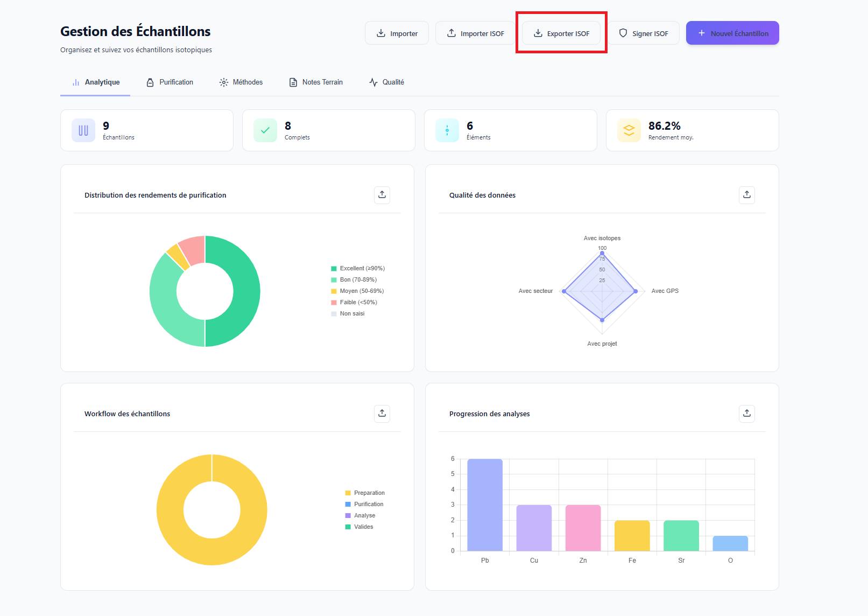Click the green checkmark Complets icon
Viewport: 868px width, 616px height.
tap(265, 130)
